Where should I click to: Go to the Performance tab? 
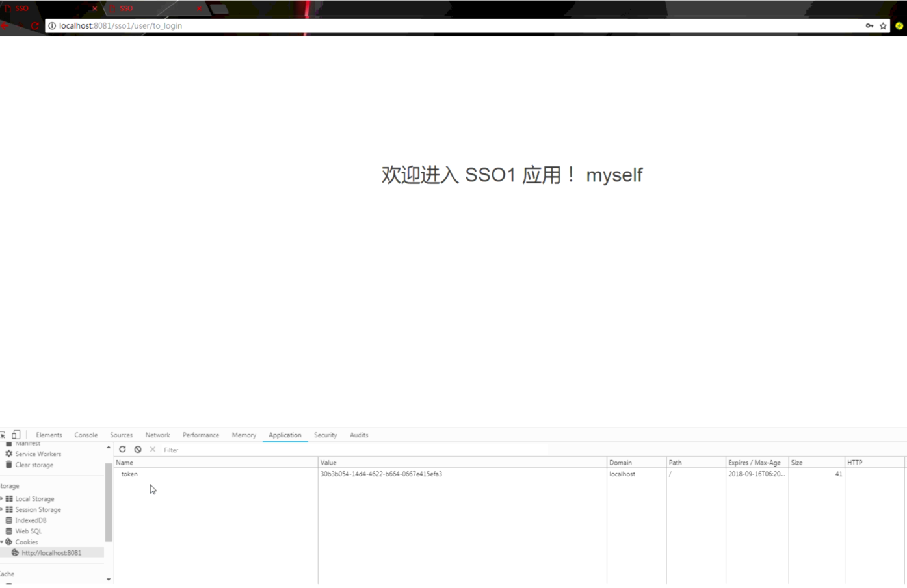[201, 435]
